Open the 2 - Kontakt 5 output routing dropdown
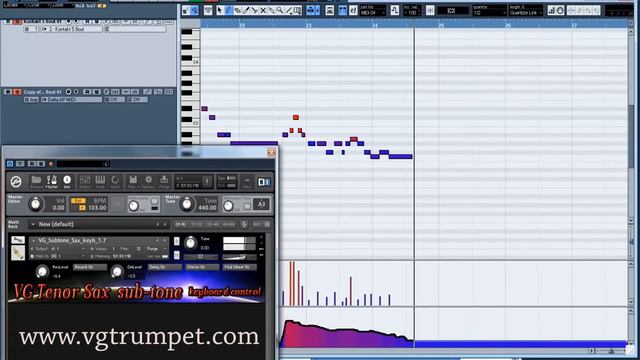 (x=71, y=29)
